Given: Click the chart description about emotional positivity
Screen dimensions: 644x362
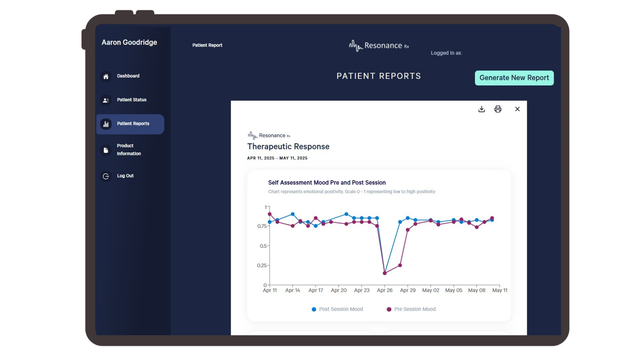Looking at the screenshot, I should [x=352, y=192].
